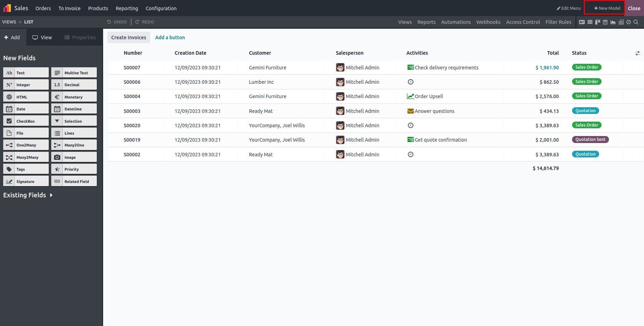Select the CheckBox field component
This screenshot has height=326, width=644.
(26, 121)
